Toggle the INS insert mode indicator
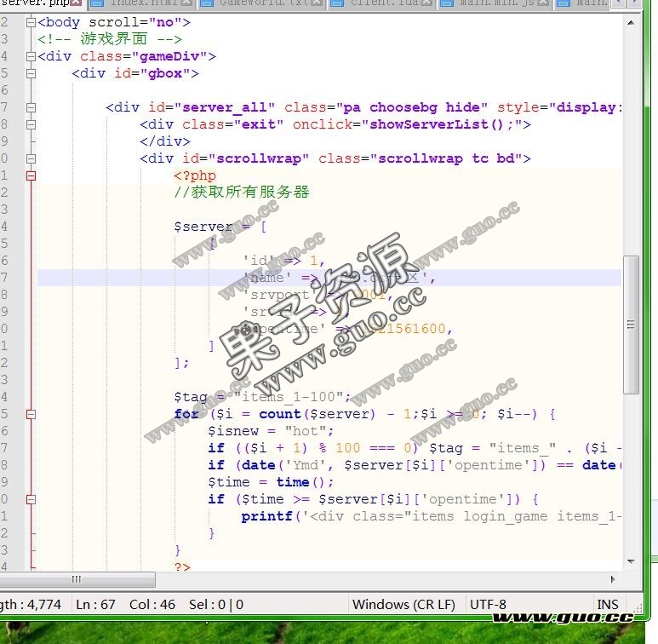The width and height of the screenshot is (658, 644). pyautogui.click(x=608, y=605)
